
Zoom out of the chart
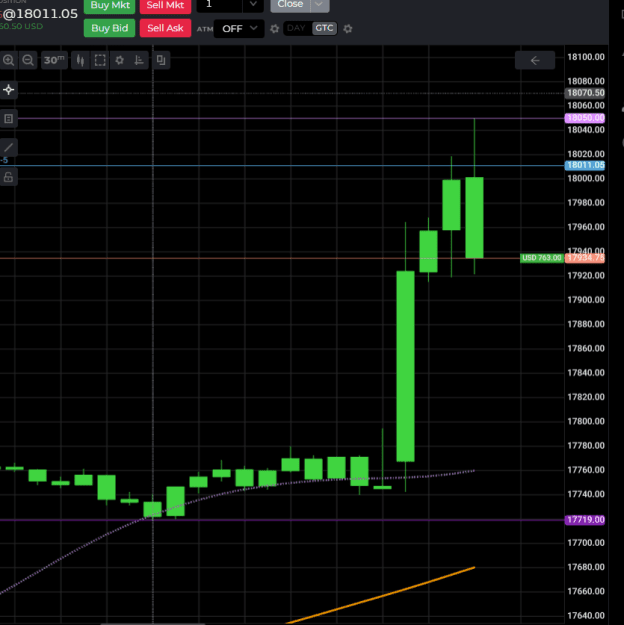click(x=28, y=60)
